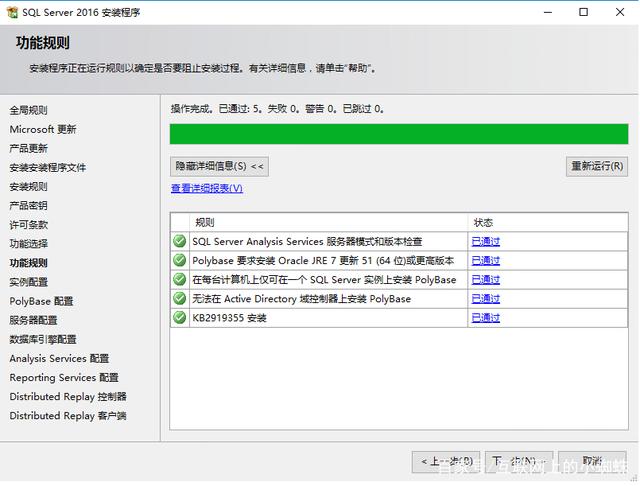The image size is (640, 486).
Task: Select 产品密钥 step in sidebar
Action: coord(29,206)
